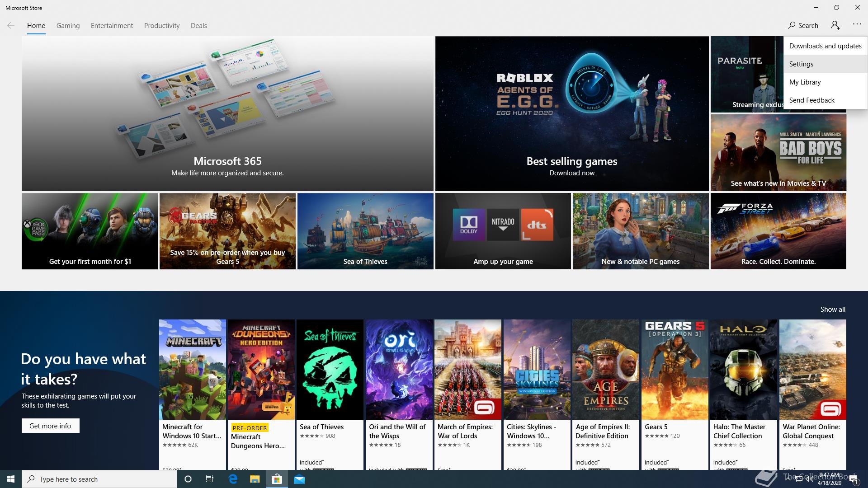Viewport: 868px width, 488px height.
Task: Click the taskbar clock showing 4/18/2020
Action: (830, 479)
